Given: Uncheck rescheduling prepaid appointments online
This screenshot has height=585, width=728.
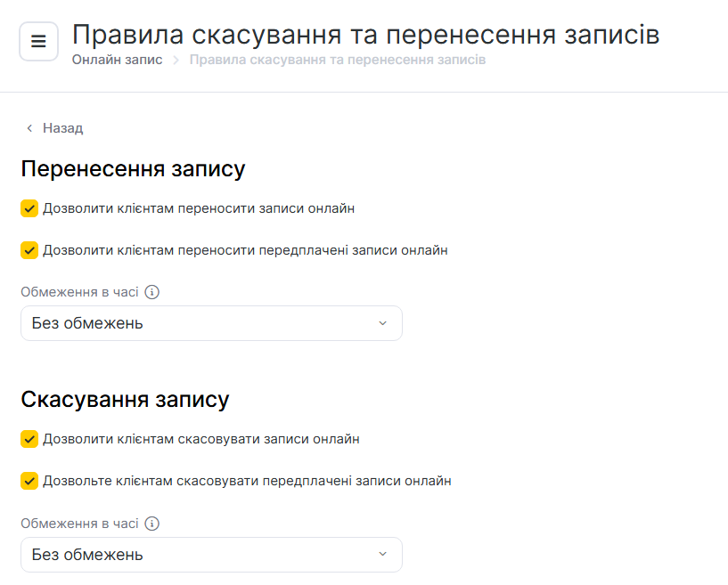Looking at the screenshot, I should coord(29,250).
